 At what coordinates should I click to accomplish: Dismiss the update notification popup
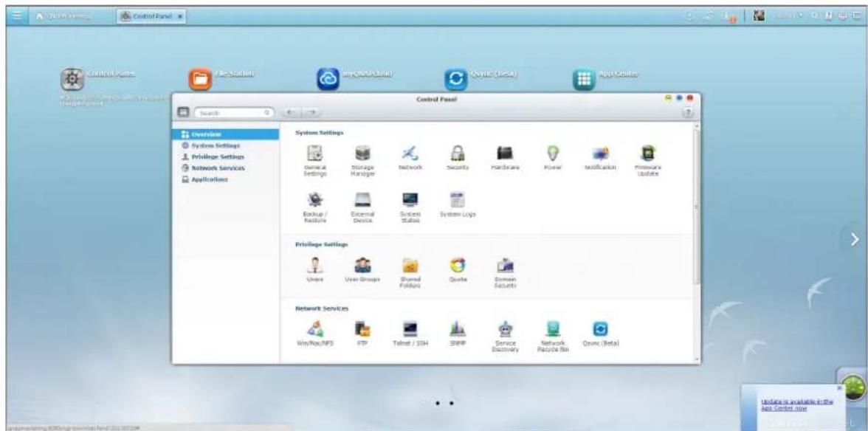pyautogui.click(x=839, y=388)
